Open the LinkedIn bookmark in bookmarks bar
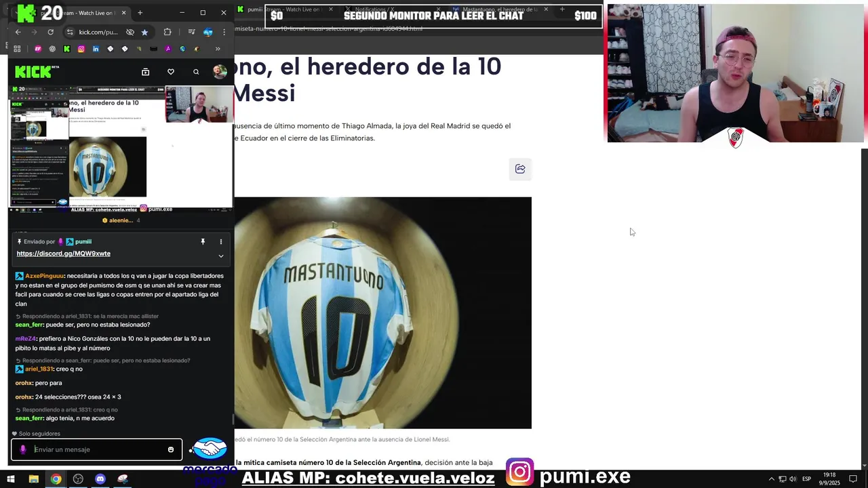 pyautogui.click(x=96, y=49)
